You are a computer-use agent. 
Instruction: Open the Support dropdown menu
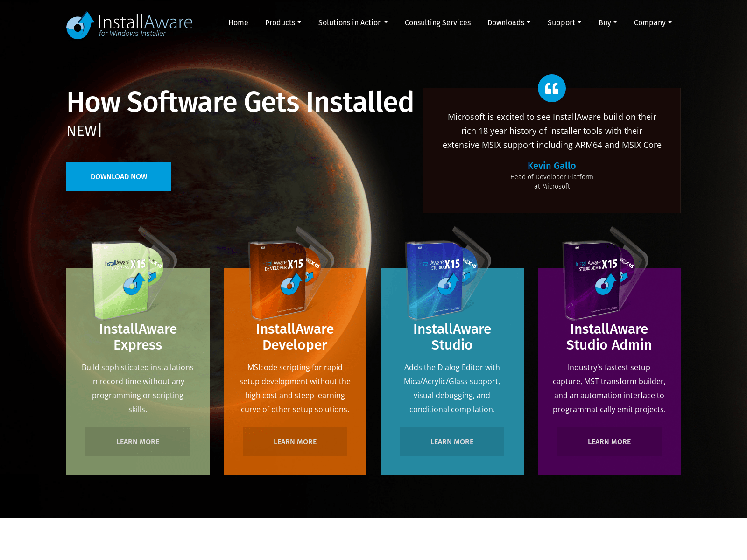tap(564, 22)
